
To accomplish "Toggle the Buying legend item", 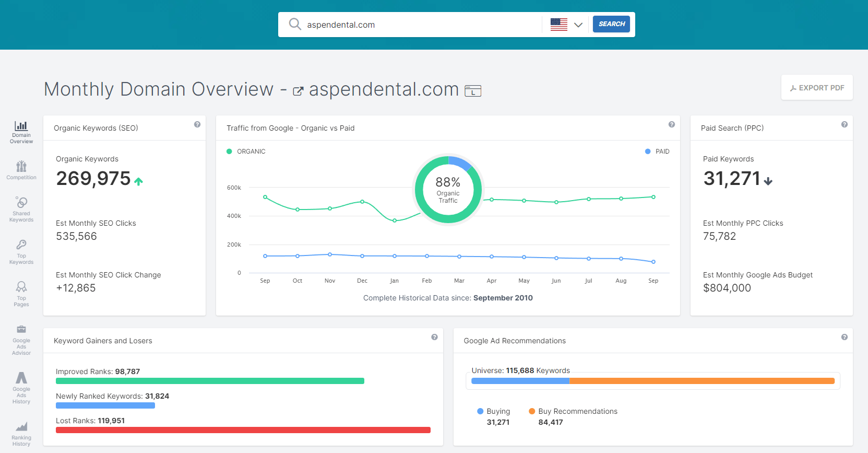I will click(493, 411).
